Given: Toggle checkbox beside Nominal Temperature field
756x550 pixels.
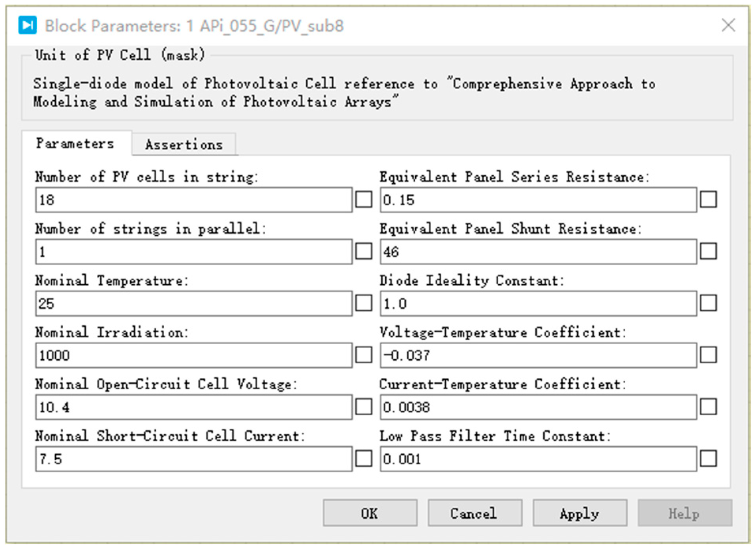Looking at the screenshot, I should pyautogui.click(x=364, y=303).
